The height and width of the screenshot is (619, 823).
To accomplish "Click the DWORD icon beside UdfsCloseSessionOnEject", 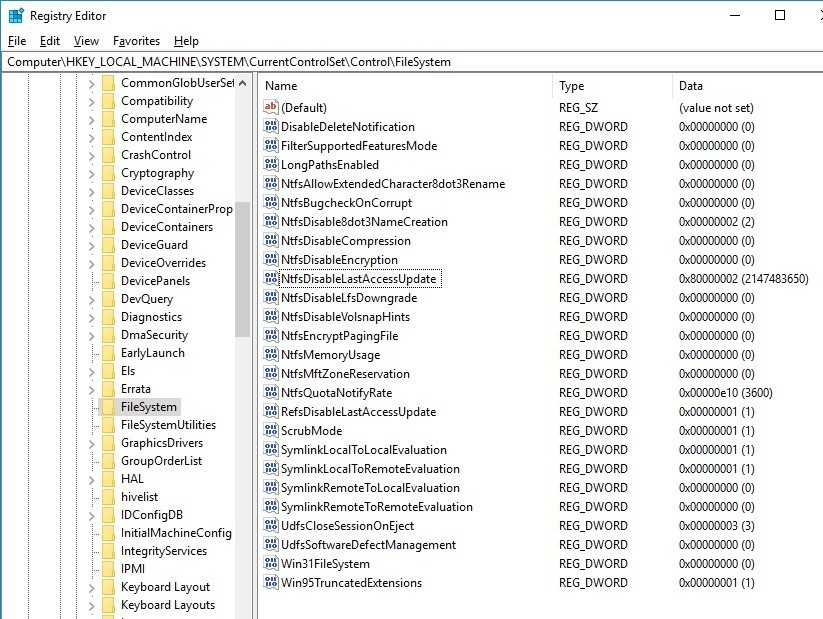I will click(271, 526).
